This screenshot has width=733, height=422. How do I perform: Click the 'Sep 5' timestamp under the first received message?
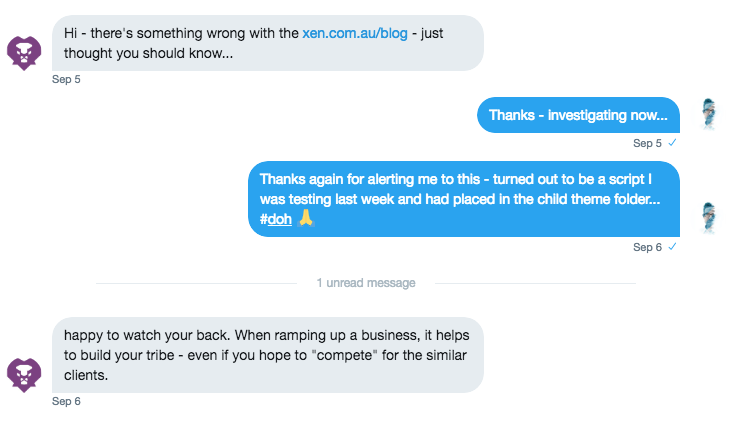coord(66,80)
